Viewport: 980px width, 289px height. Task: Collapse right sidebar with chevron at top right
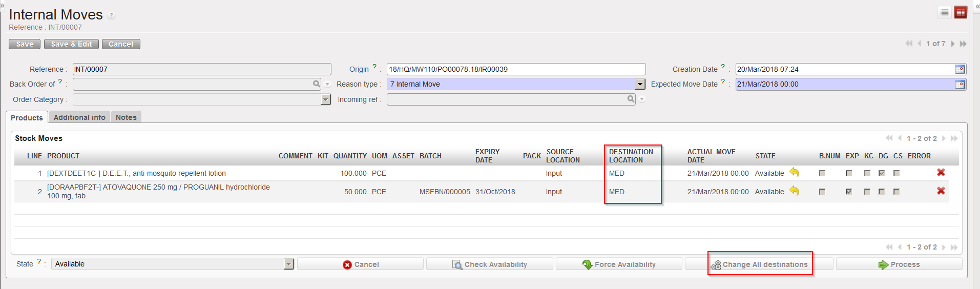coord(977,6)
